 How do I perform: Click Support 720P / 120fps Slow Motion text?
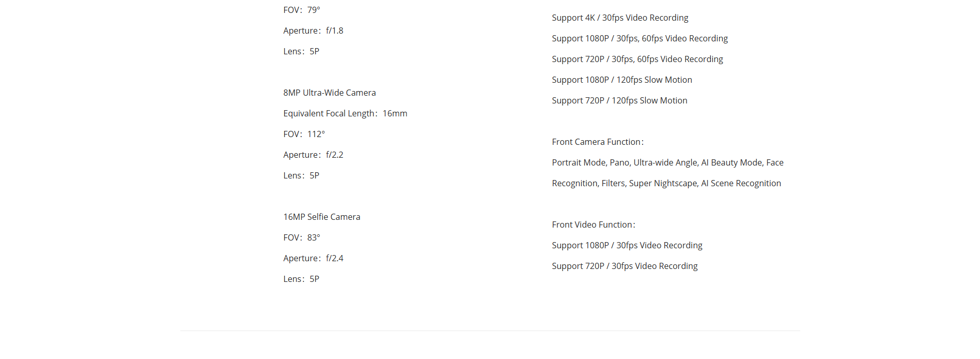click(x=619, y=100)
